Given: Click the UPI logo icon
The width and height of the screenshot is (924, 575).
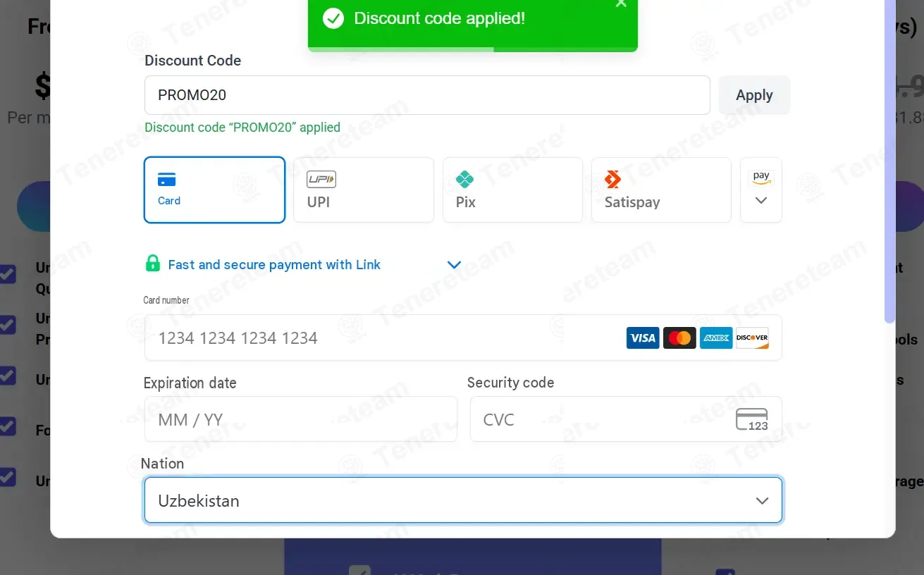Looking at the screenshot, I should 321,180.
